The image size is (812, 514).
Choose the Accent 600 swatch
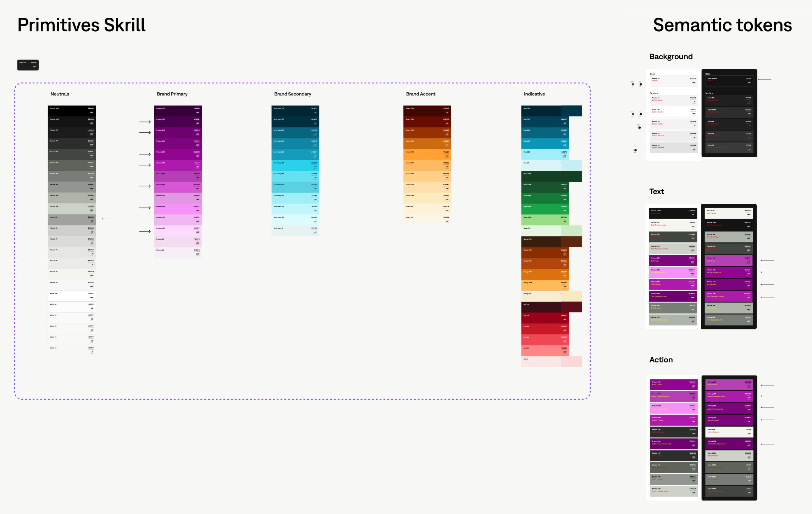(x=427, y=132)
